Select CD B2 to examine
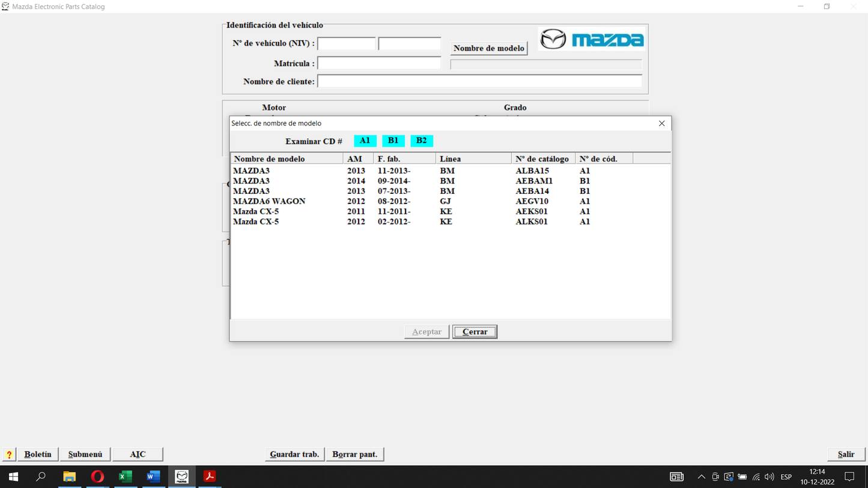 [422, 140]
